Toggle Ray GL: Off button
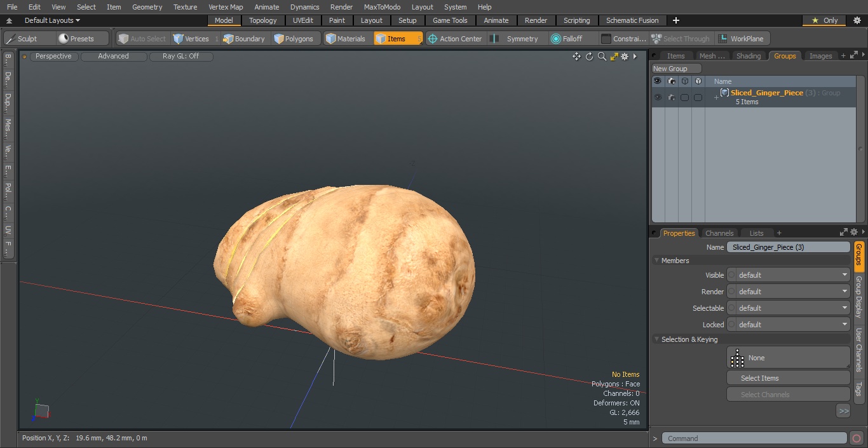The image size is (868, 448). click(181, 57)
